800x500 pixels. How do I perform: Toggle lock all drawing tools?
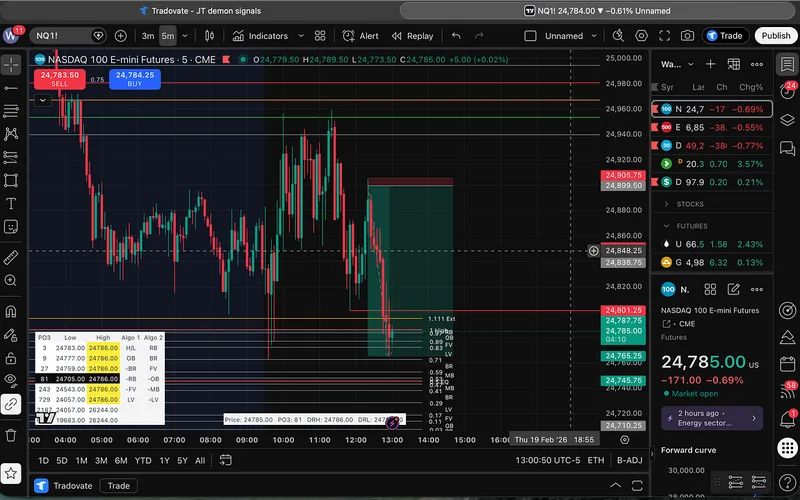(x=11, y=358)
